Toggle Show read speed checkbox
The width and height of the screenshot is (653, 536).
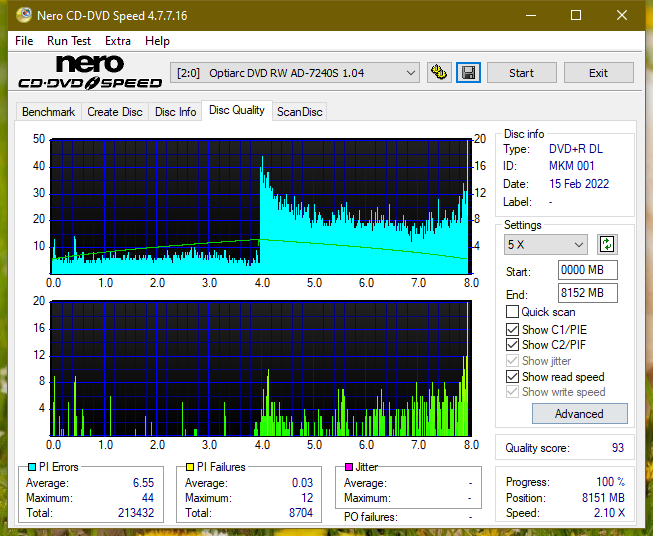coord(512,376)
